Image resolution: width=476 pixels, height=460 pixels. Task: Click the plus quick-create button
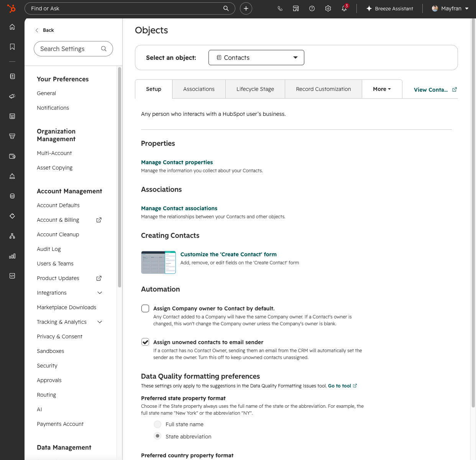tap(246, 8)
